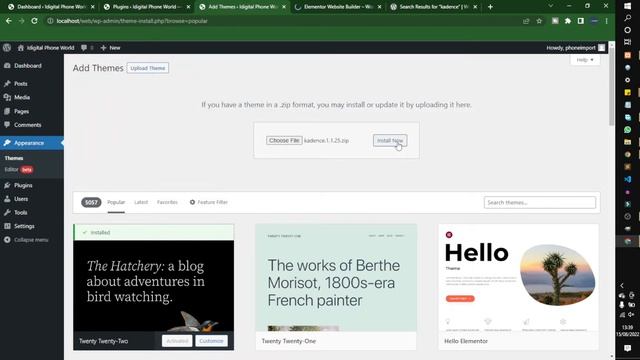Switch to Search Results for kadence tab

(x=433, y=7)
